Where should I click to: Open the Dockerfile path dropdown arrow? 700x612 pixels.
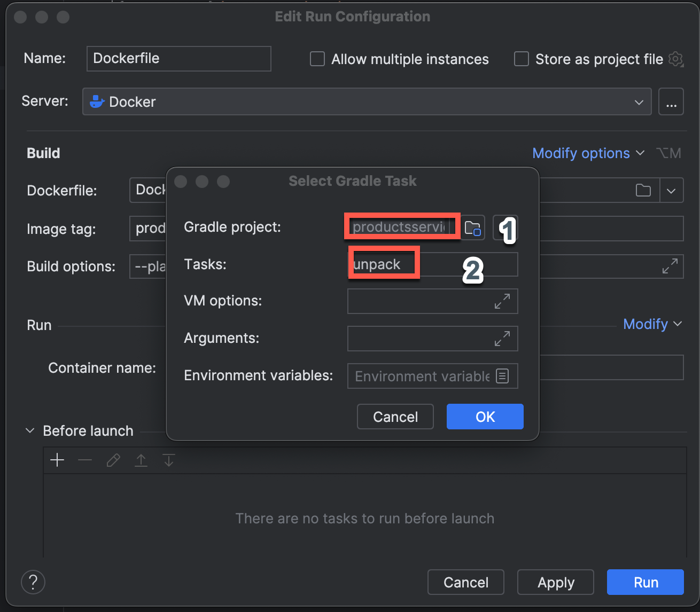[x=672, y=190]
